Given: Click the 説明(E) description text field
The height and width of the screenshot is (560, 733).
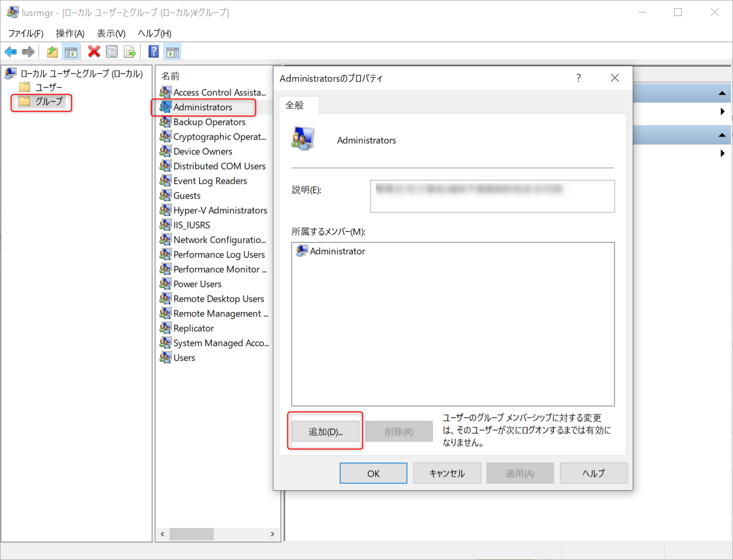Looking at the screenshot, I should point(492,196).
